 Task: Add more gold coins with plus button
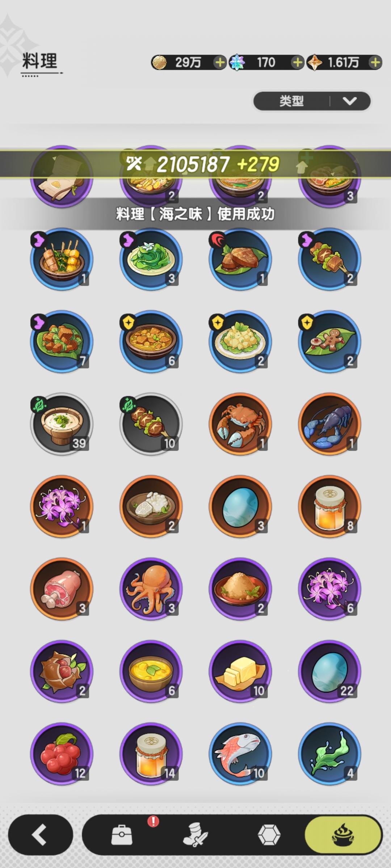[219, 62]
